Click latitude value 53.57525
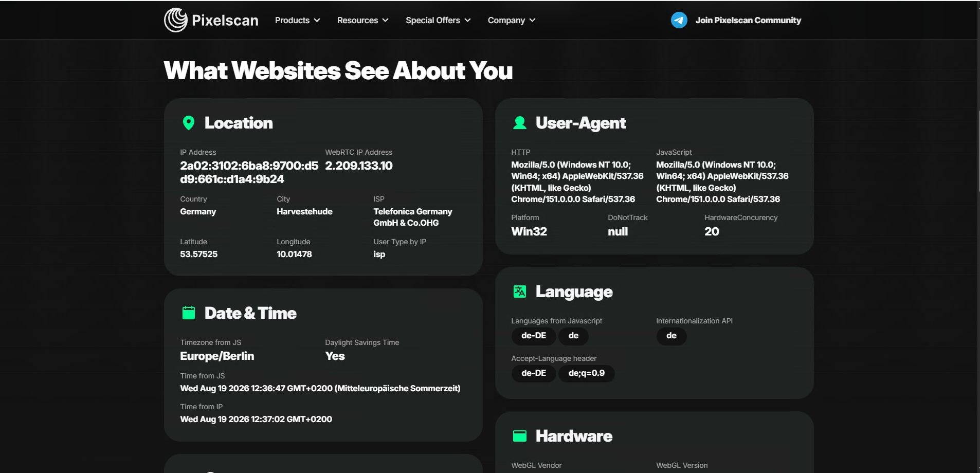The height and width of the screenshot is (473, 980). click(198, 254)
